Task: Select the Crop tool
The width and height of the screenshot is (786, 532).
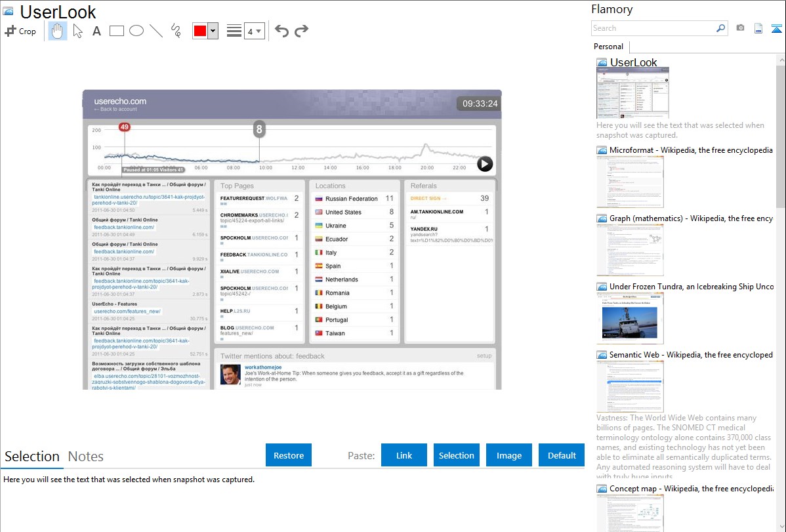Action: click(20, 31)
